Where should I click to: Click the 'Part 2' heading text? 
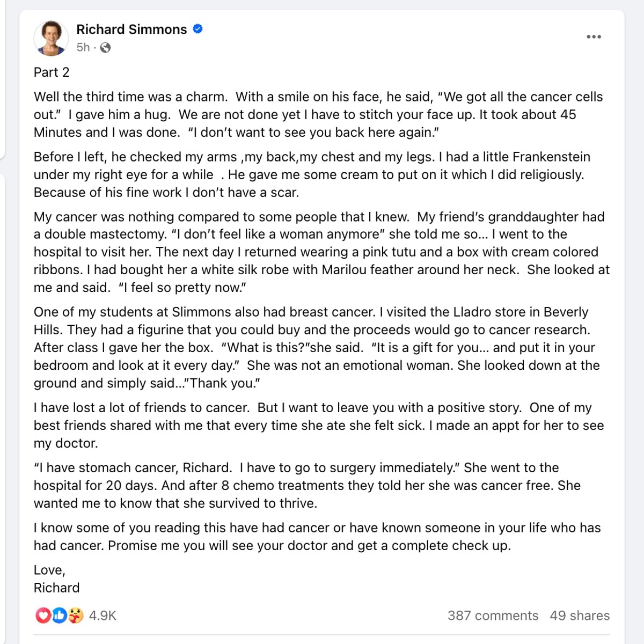pos(52,72)
